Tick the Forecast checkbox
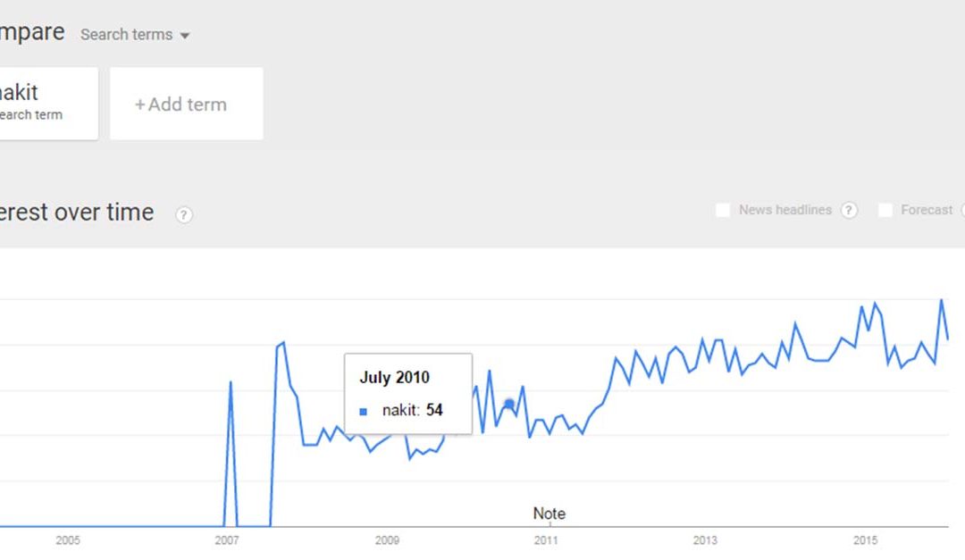This screenshot has height=560, width=965. pyautogui.click(x=885, y=211)
